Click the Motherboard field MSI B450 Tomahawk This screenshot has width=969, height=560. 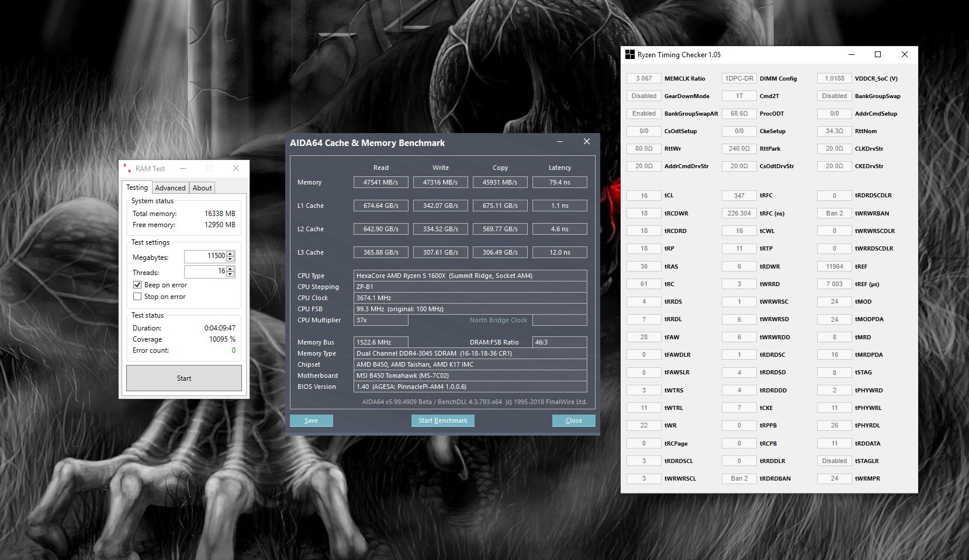(470, 375)
